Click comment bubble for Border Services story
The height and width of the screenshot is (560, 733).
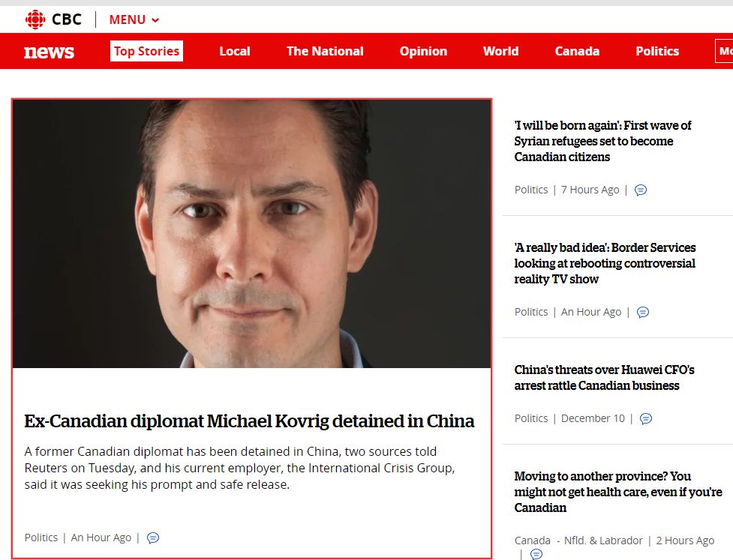643,312
